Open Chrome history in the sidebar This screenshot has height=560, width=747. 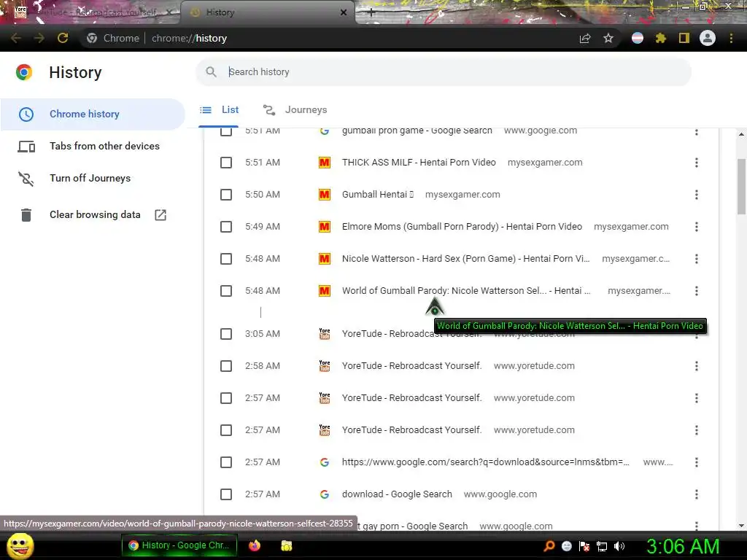[x=93, y=114]
